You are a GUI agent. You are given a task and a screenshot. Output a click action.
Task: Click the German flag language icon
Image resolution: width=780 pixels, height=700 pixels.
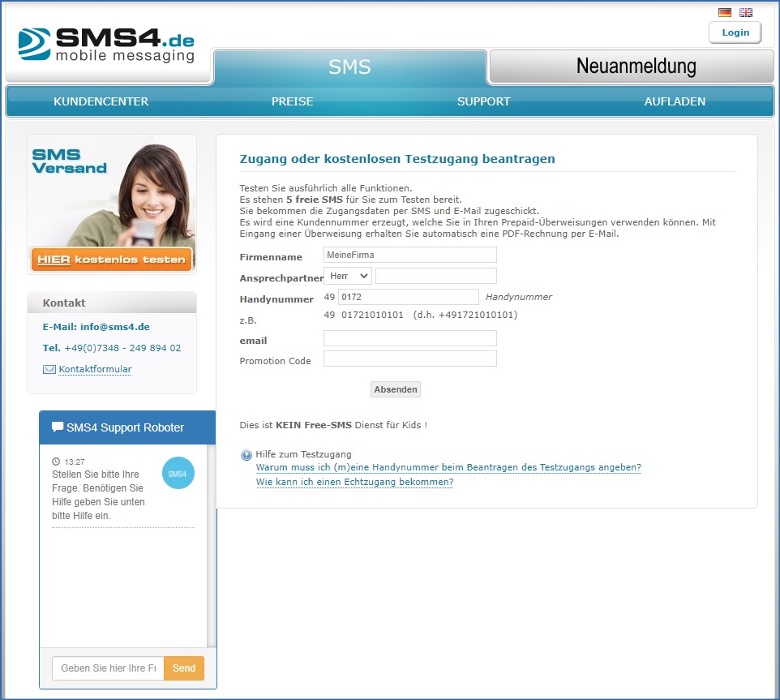point(724,12)
